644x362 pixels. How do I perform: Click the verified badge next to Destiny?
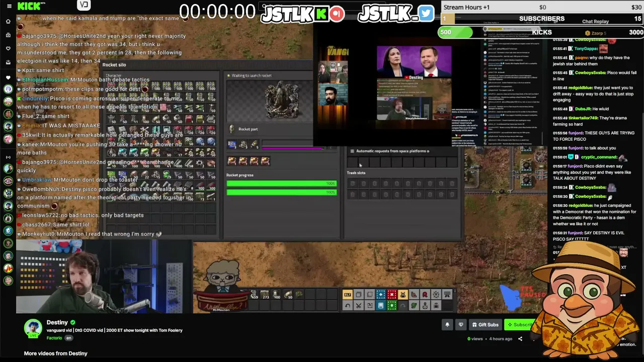click(x=73, y=322)
